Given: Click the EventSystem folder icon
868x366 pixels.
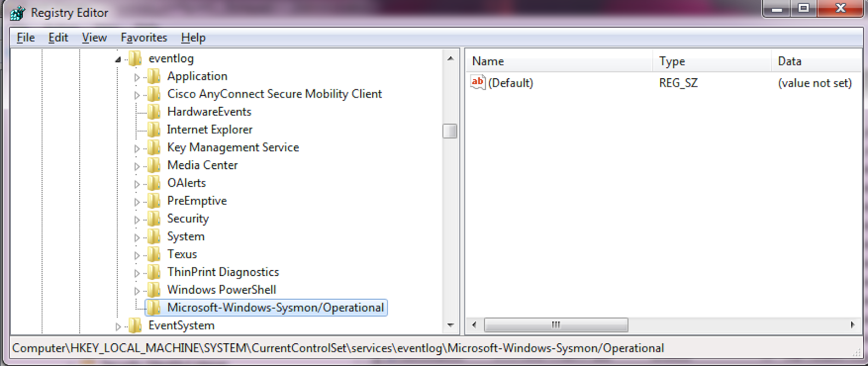Looking at the screenshot, I should 135,325.
